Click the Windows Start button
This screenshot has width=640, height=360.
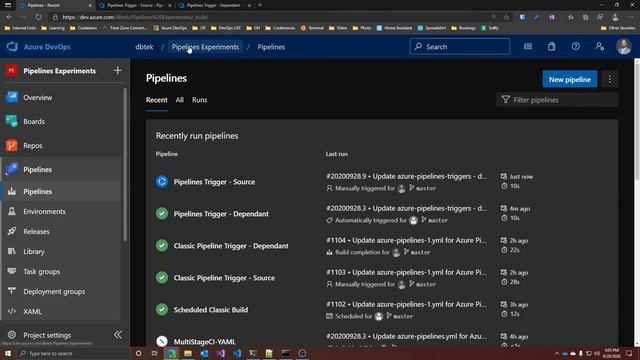[x=8, y=353]
